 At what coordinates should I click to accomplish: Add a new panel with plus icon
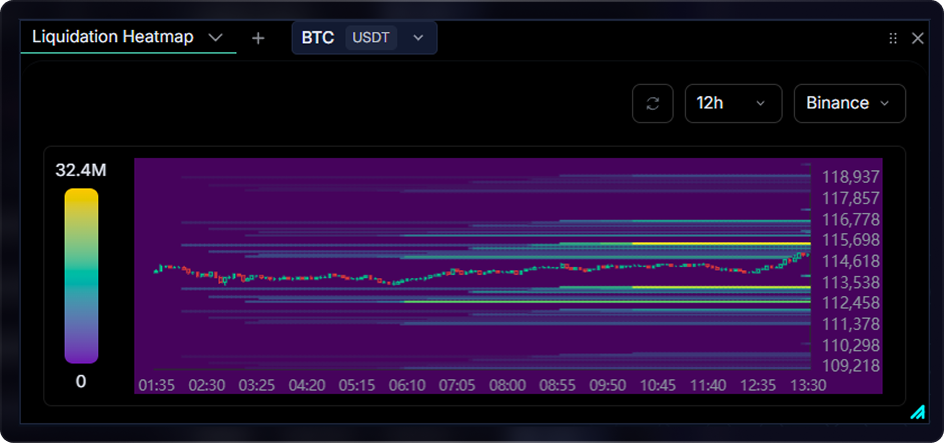click(x=258, y=38)
